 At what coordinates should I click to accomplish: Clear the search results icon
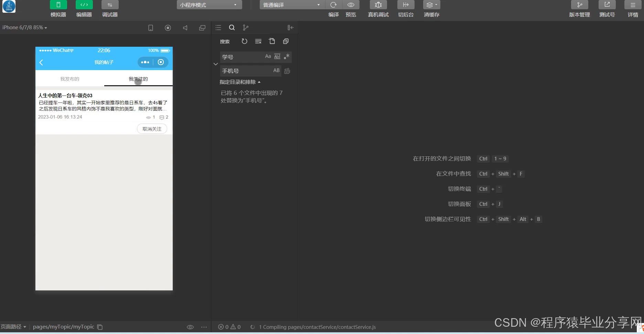(258, 41)
